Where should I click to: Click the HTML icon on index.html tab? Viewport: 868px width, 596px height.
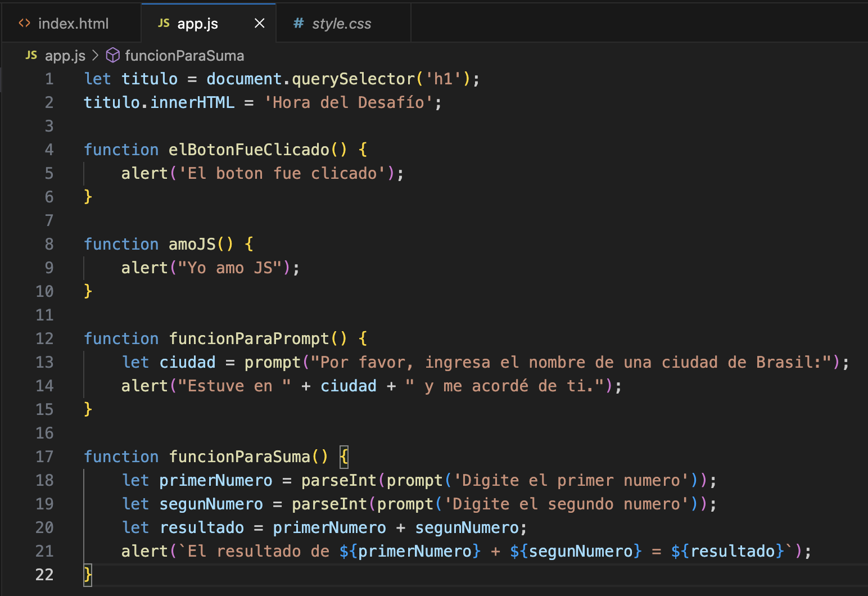click(x=24, y=24)
